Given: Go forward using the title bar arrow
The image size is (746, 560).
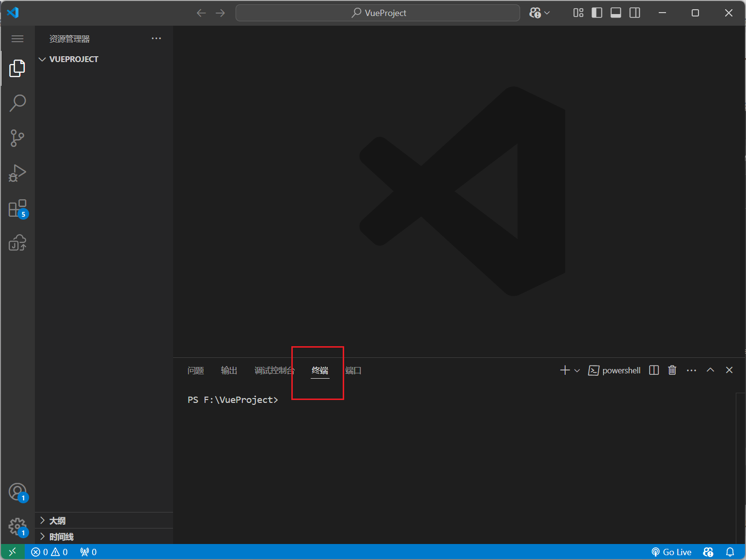Looking at the screenshot, I should click(221, 13).
